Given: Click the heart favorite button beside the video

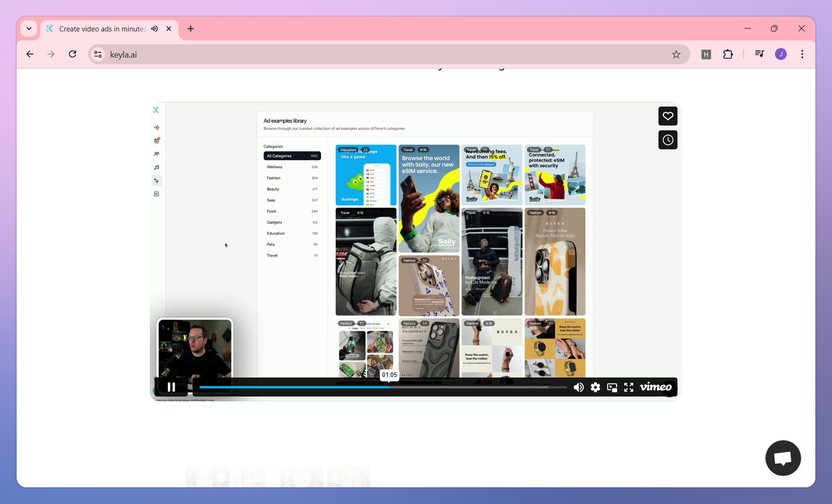Looking at the screenshot, I should 667,116.
